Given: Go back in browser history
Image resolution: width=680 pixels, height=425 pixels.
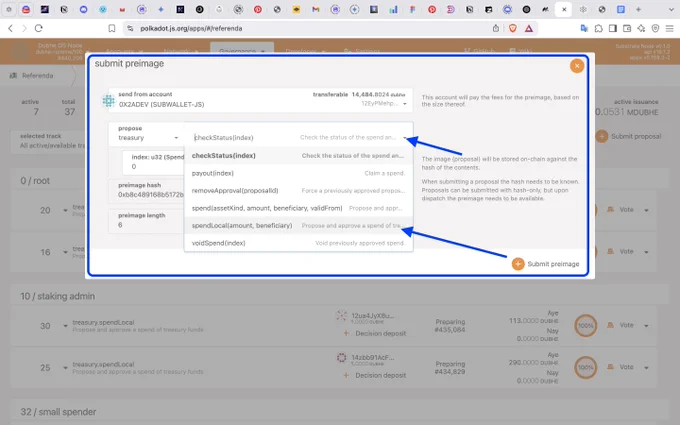Looking at the screenshot, I should (x=10, y=28).
